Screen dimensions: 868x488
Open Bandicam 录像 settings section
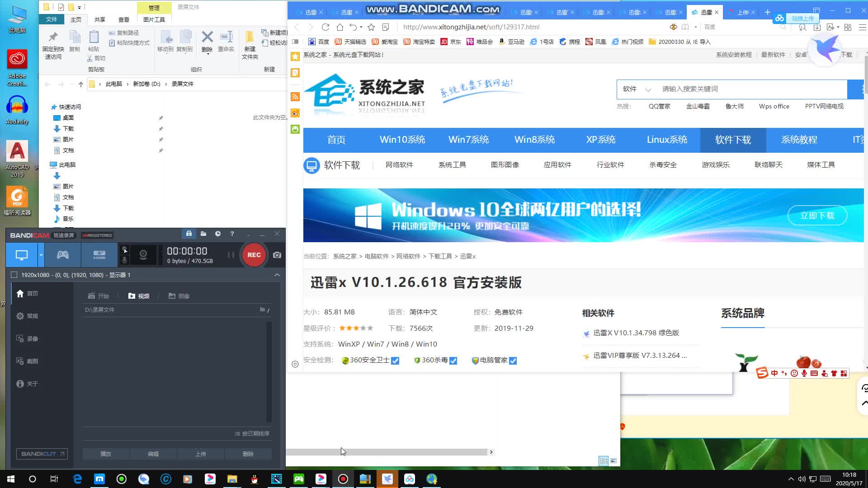[27, 339]
